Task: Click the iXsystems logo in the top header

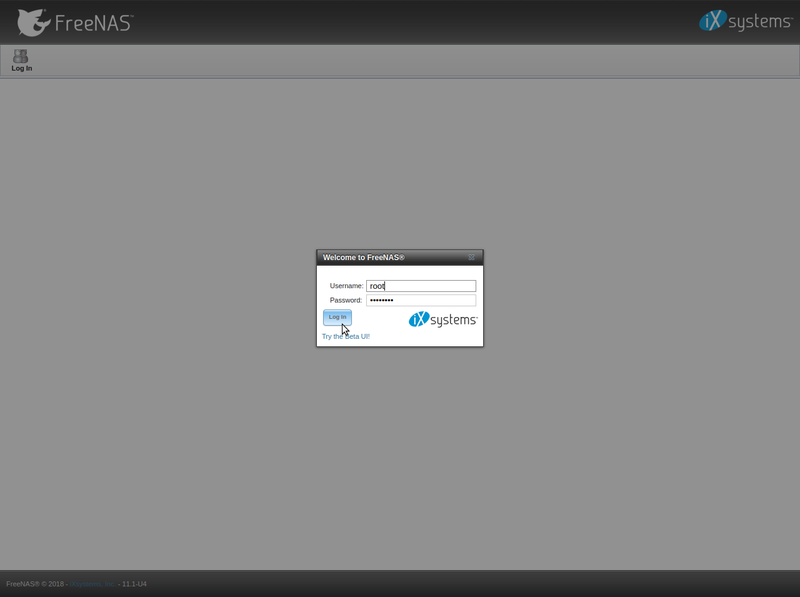Action: 745,21
